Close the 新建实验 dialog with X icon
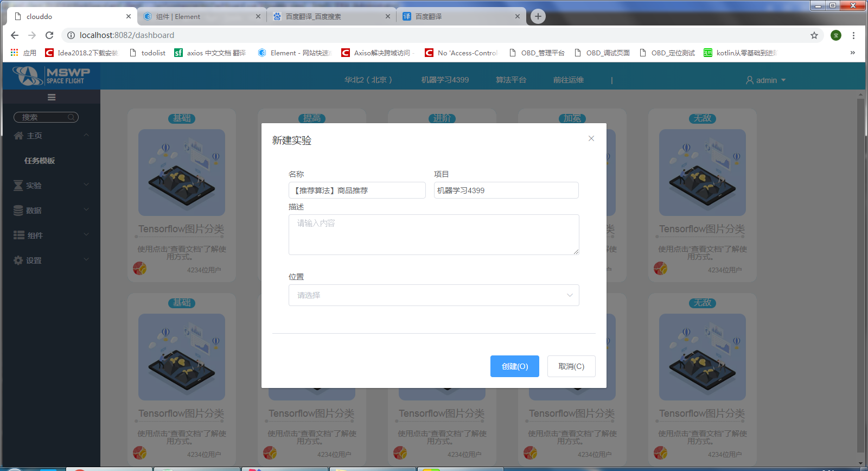This screenshot has height=471, width=868. coord(591,138)
